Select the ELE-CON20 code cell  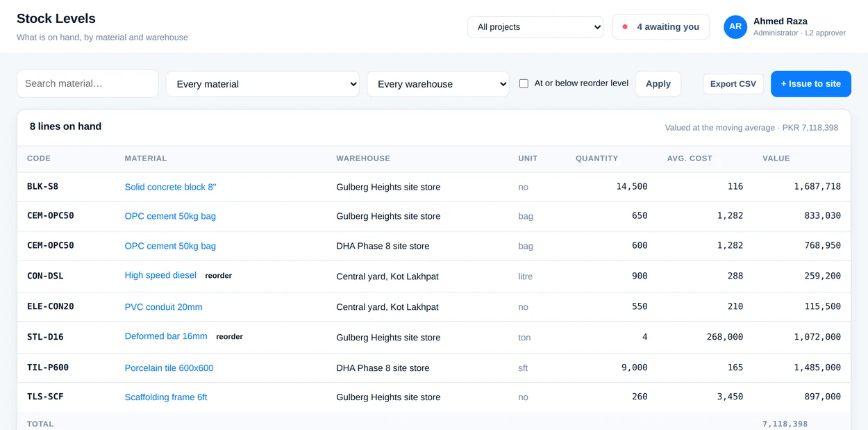[51, 306]
